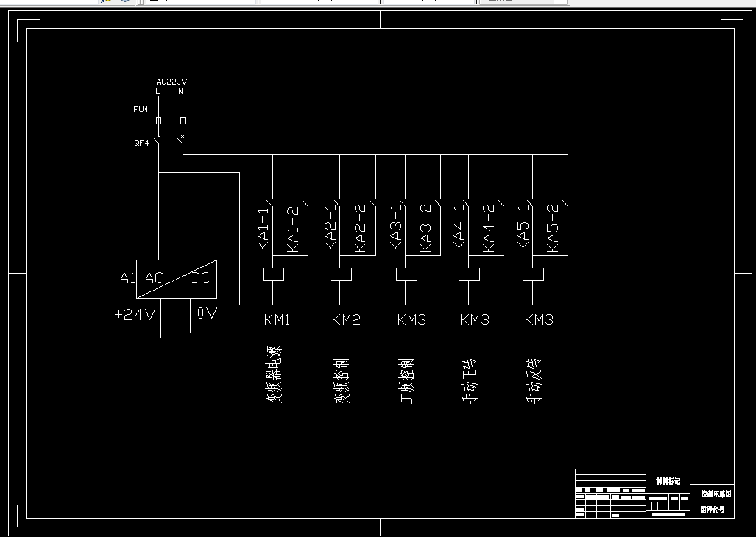Select the QF4 breaker label
756x537 pixels.
(141, 143)
